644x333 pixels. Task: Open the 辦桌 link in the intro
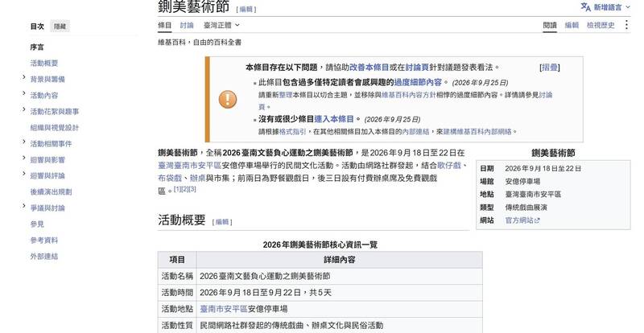[x=197, y=179]
